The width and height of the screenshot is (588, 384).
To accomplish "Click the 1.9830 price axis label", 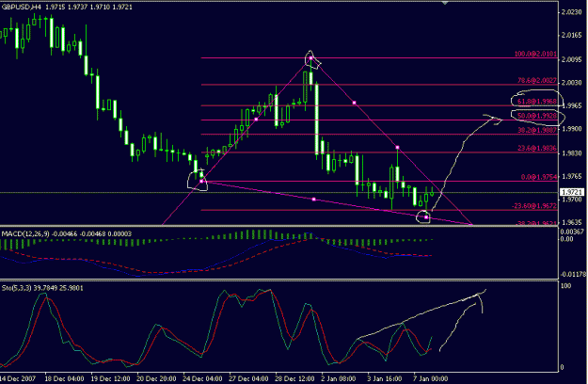I will 571,153.
